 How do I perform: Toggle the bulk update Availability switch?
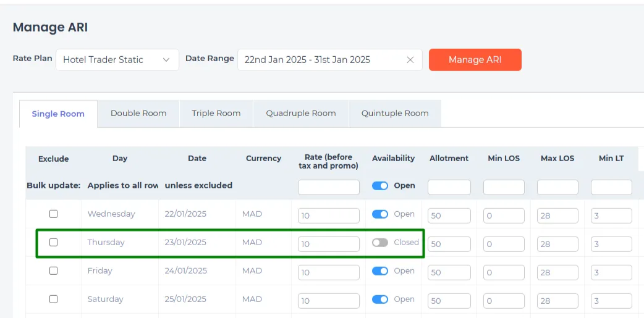point(380,186)
